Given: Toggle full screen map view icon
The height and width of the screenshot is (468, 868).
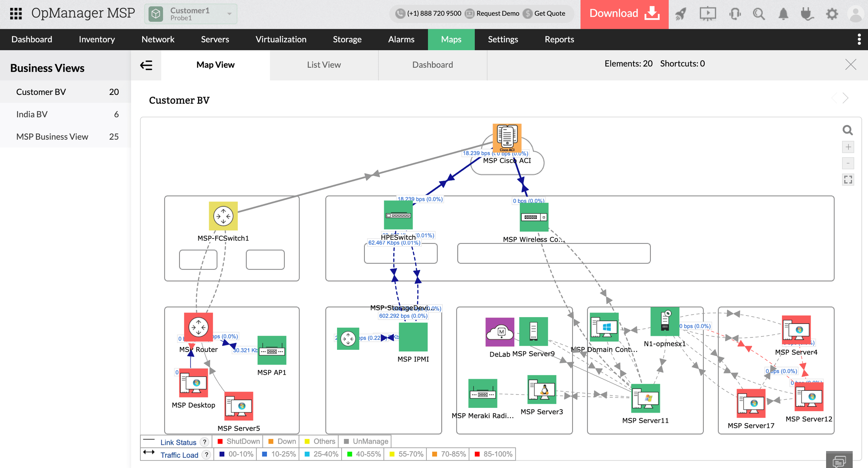Looking at the screenshot, I should pos(848,180).
